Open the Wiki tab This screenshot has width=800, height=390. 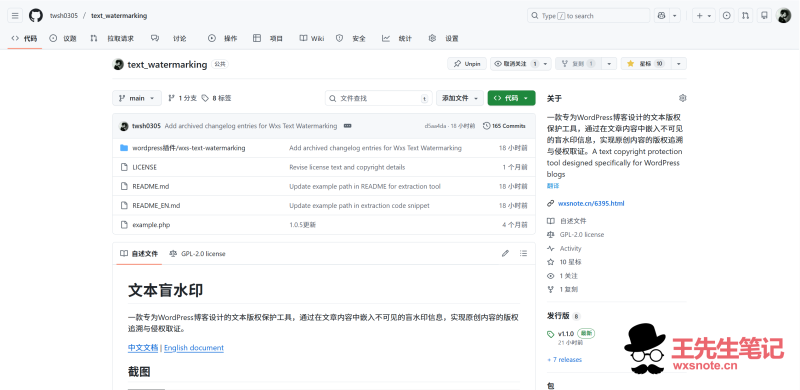tap(312, 38)
